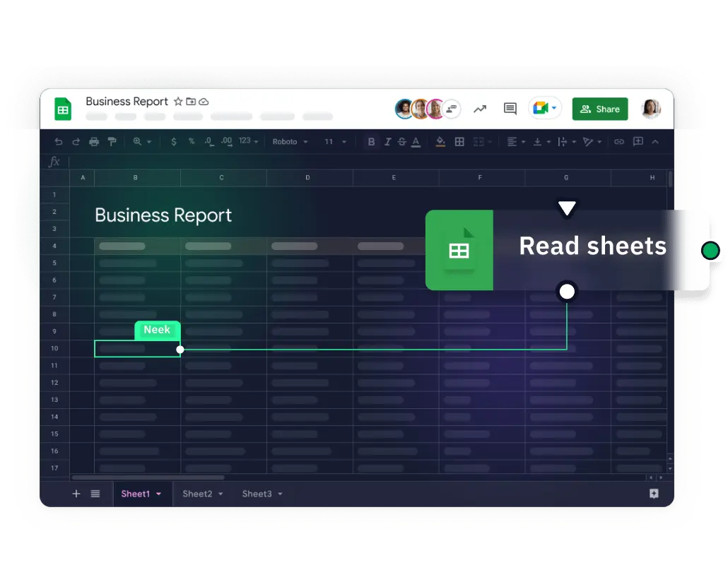Redo the last action
The image size is (728, 565).
[76, 142]
